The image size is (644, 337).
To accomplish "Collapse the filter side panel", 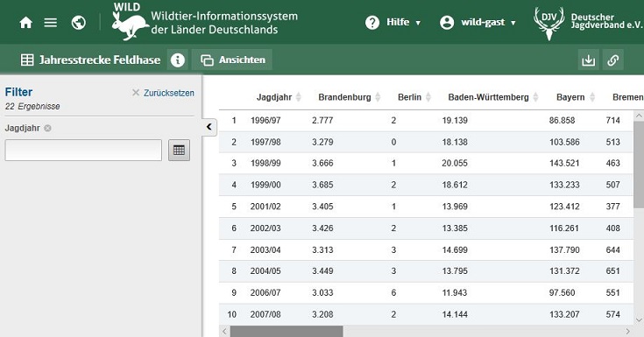I will (x=209, y=127).
